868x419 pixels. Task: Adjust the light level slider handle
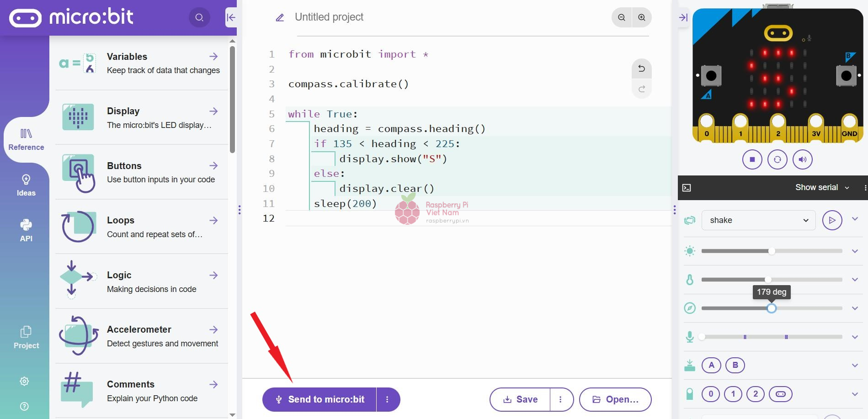(x=772, y=251)
